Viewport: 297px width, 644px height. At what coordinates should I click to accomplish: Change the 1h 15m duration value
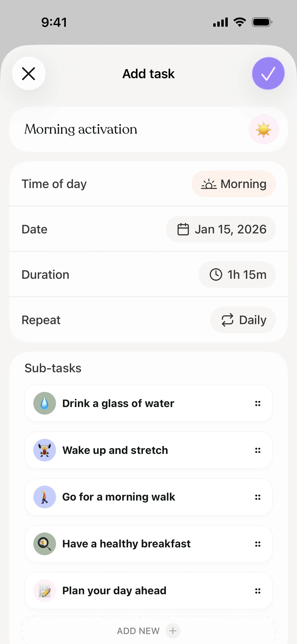pyautogui.click(x=237, y=274)
